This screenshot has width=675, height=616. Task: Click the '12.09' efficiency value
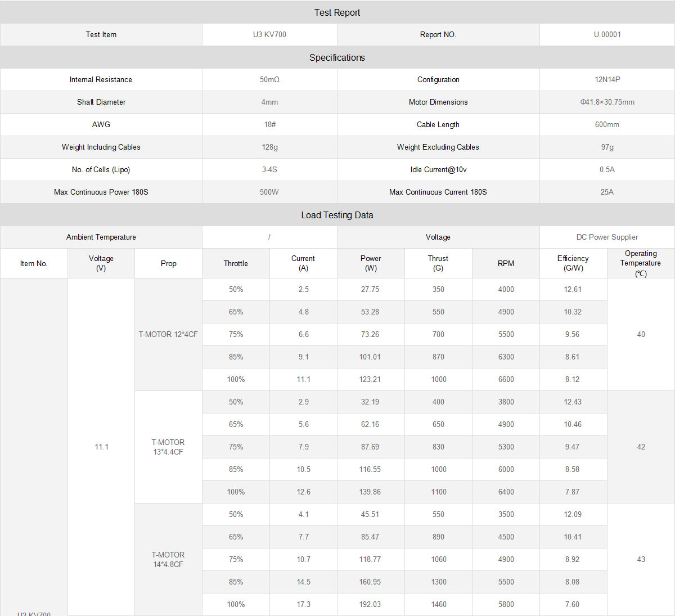pos(573,514)
